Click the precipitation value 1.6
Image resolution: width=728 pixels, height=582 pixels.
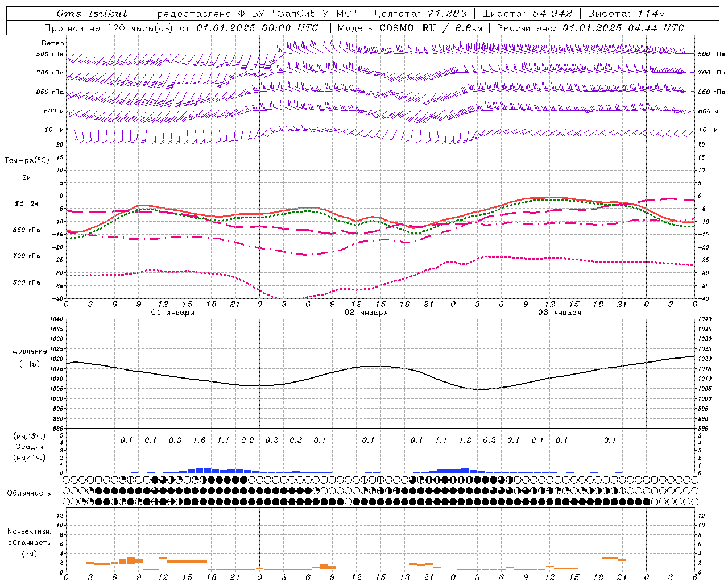[199, 440]
